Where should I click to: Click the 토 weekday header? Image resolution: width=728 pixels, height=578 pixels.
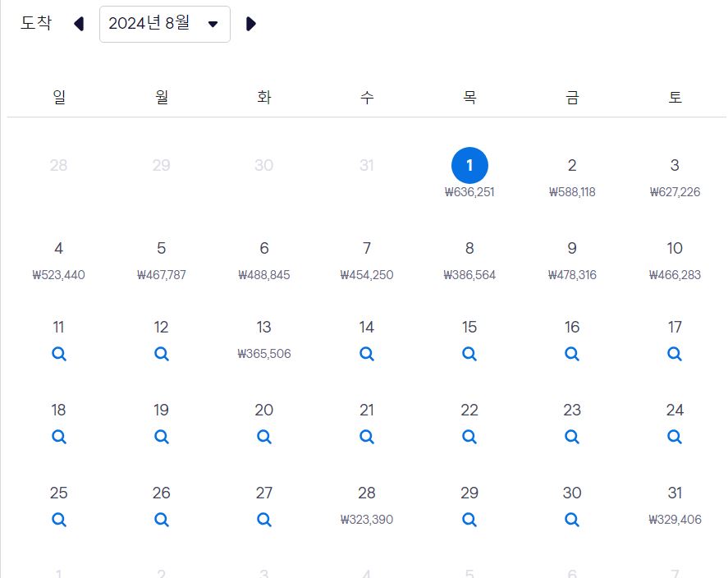pos(675,97)
